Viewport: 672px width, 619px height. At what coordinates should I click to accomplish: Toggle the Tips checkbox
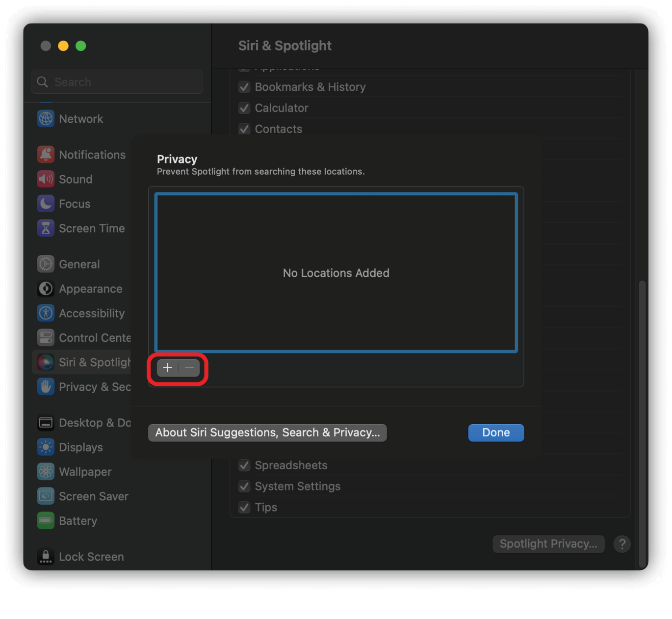click(244, 508)
